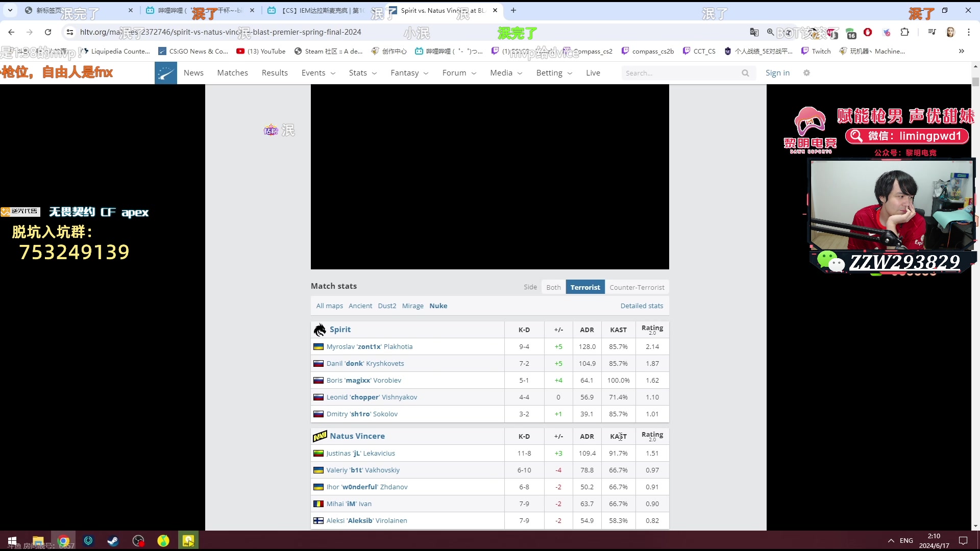Show stats for Both sides
The height and width of the screenshot is (551, 980).
click(553, 287)
